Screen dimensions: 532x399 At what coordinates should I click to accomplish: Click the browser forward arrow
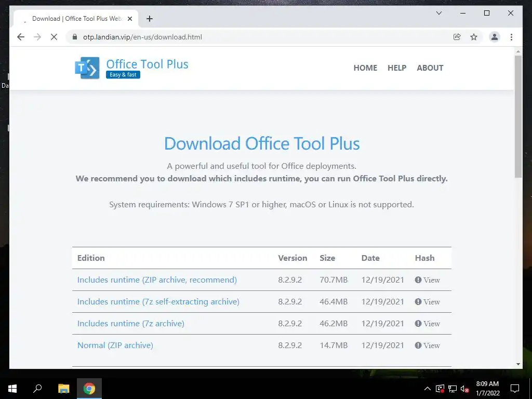coord(37,37)
